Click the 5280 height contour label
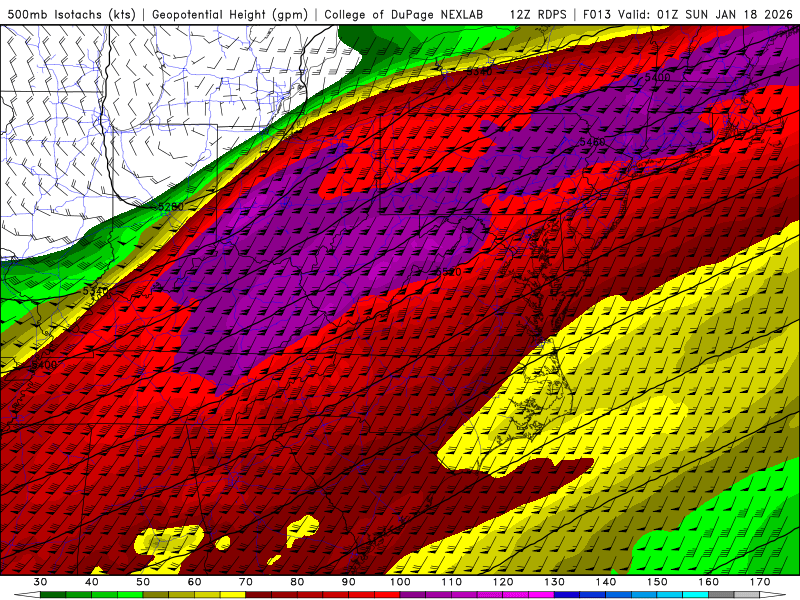The image size is (800, 600). (x=170, y=207)
